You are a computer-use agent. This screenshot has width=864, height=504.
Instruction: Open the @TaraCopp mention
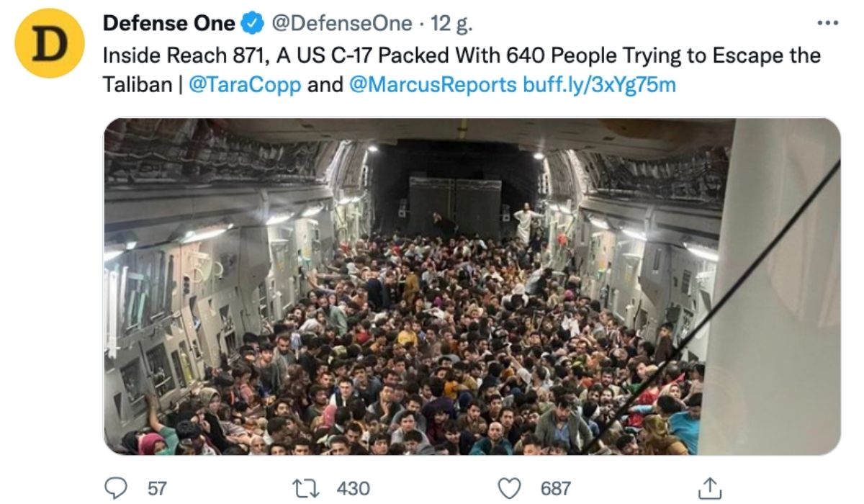[x=245, y=85]
